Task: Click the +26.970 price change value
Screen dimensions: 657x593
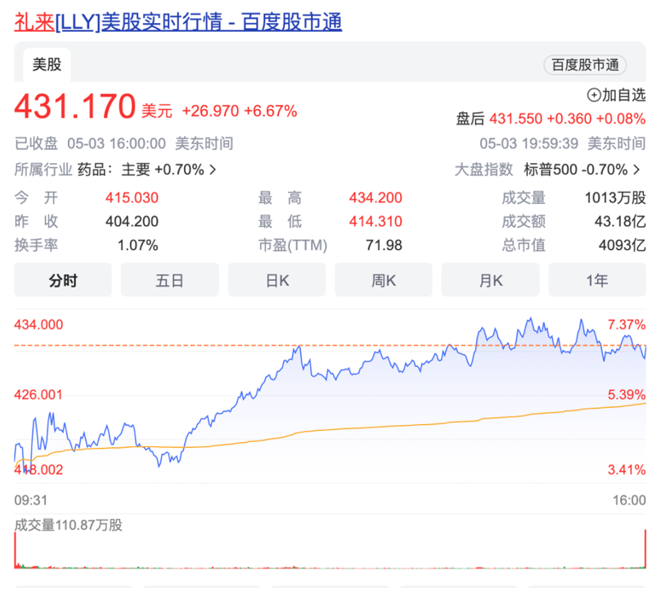Action: tap(210, 111)
